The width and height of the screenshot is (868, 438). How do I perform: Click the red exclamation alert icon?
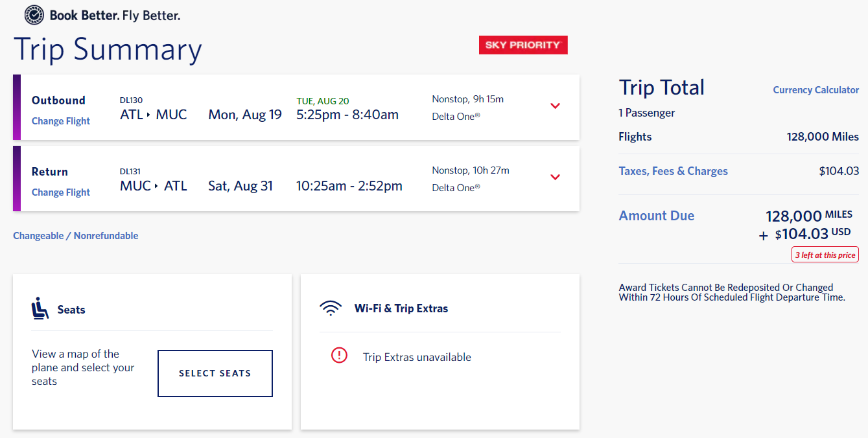tap(339, 355)
